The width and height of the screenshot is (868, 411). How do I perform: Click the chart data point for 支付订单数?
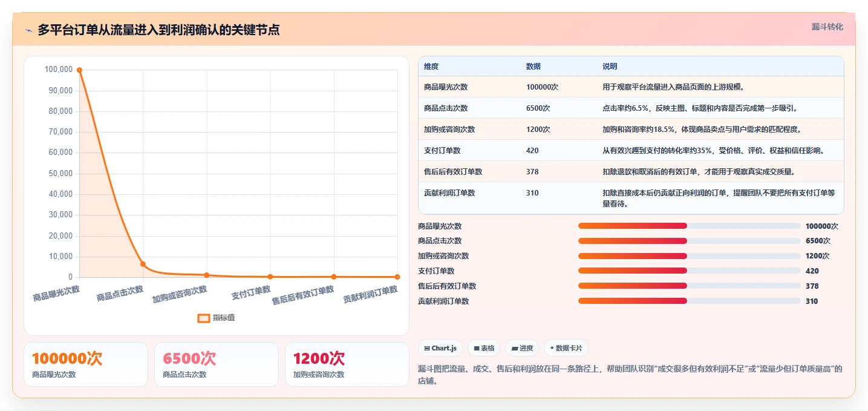point(270,277)
